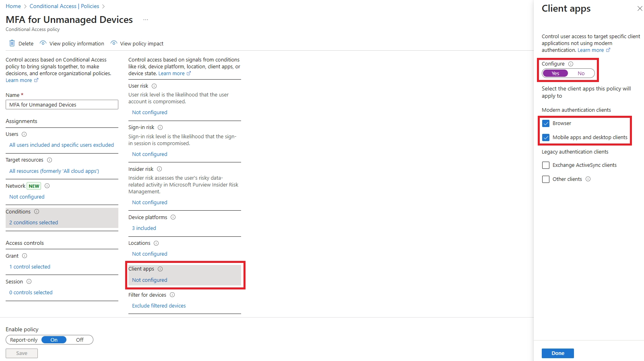
Task: Click the info icon next to Other clients
Action: [x=588, y=179]
